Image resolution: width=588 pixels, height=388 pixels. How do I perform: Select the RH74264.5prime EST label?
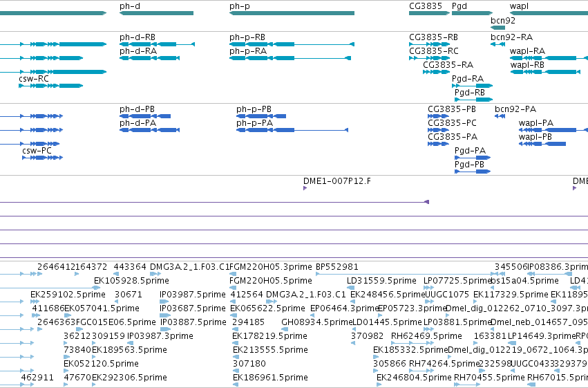pos(444,364)
